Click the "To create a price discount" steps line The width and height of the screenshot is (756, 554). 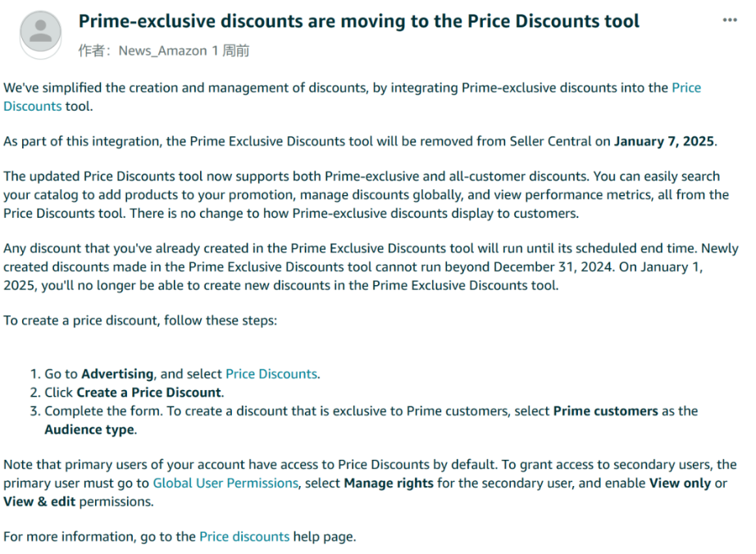tap(140, 320)
